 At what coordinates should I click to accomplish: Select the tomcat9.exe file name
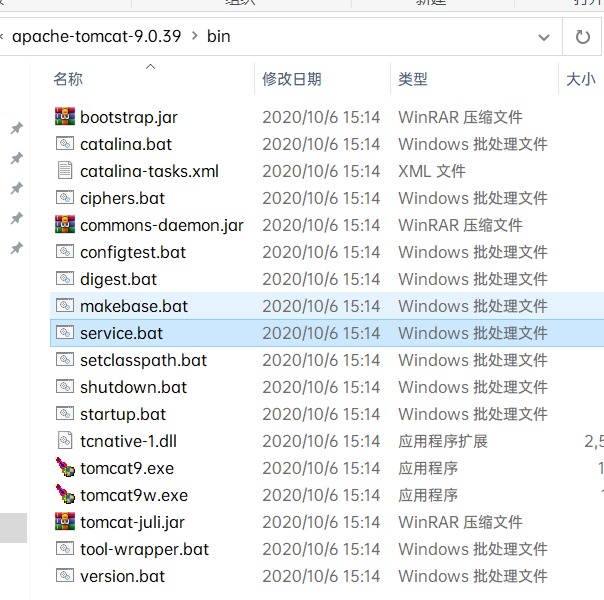pyautogui.click(x=127, y=468)
